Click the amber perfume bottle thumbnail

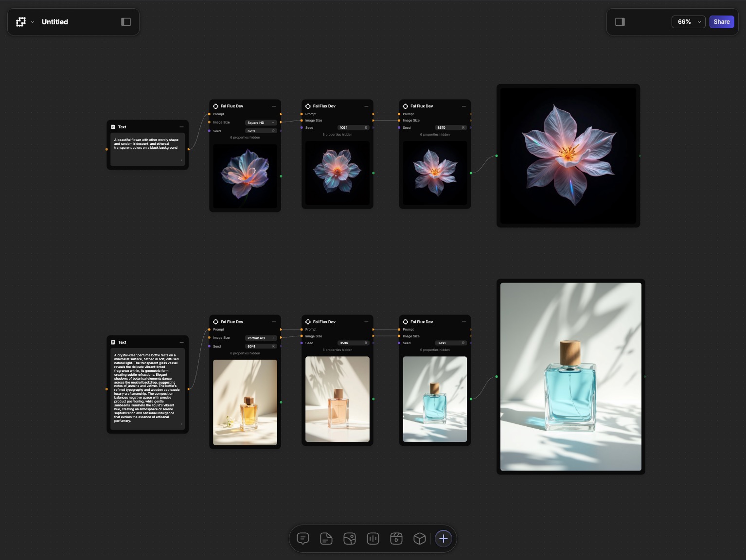coord(245,402)
